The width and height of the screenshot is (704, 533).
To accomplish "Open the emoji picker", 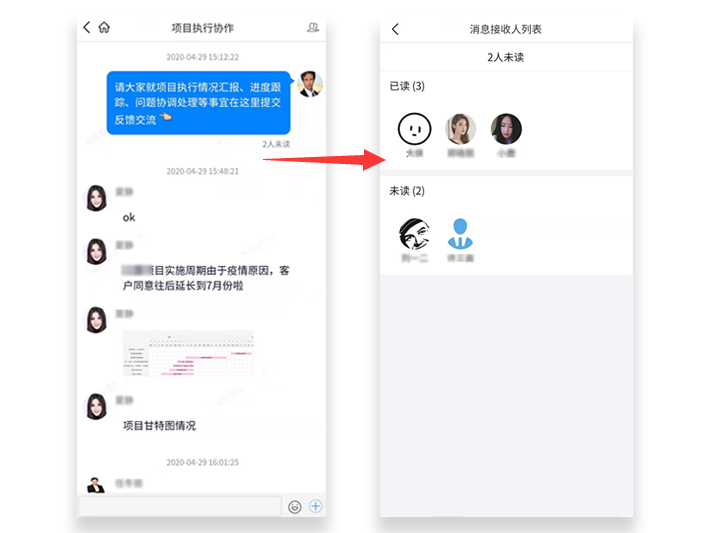I will (x=295, y=507).
